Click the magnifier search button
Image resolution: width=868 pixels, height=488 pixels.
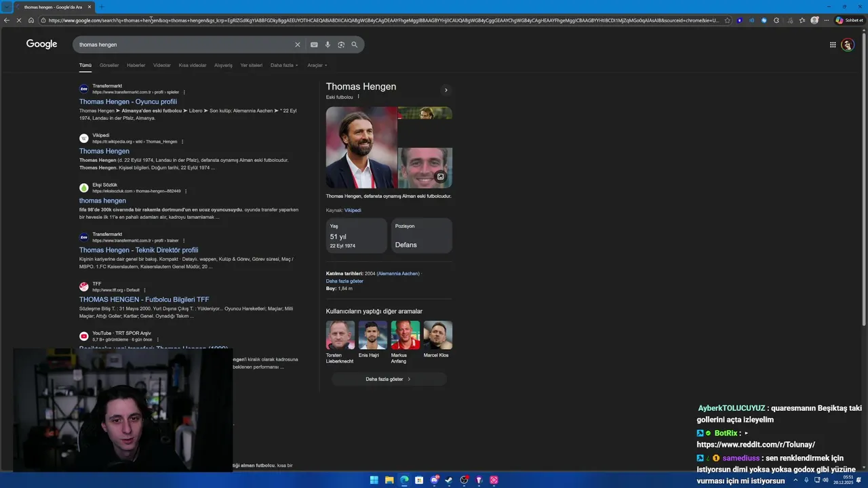(354, 45)
